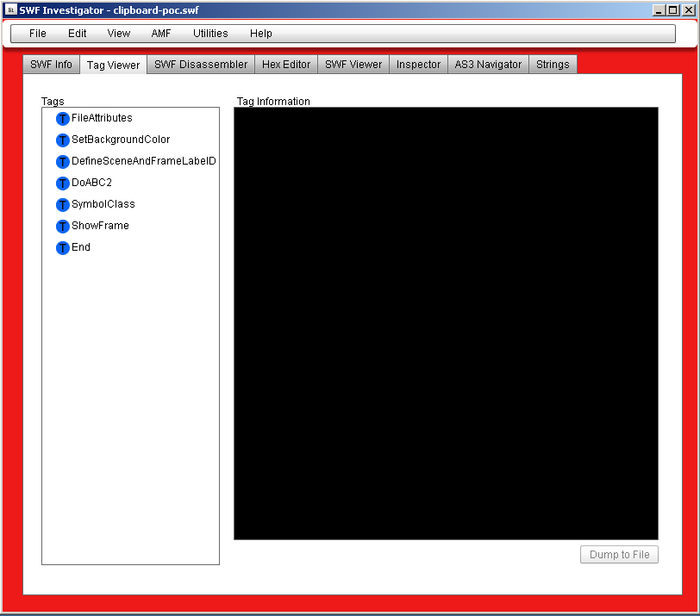Click inside the black Tag Information area
The height and width of the screenshot is (616, 700).
pyautogui.click(x=446, y=323)
